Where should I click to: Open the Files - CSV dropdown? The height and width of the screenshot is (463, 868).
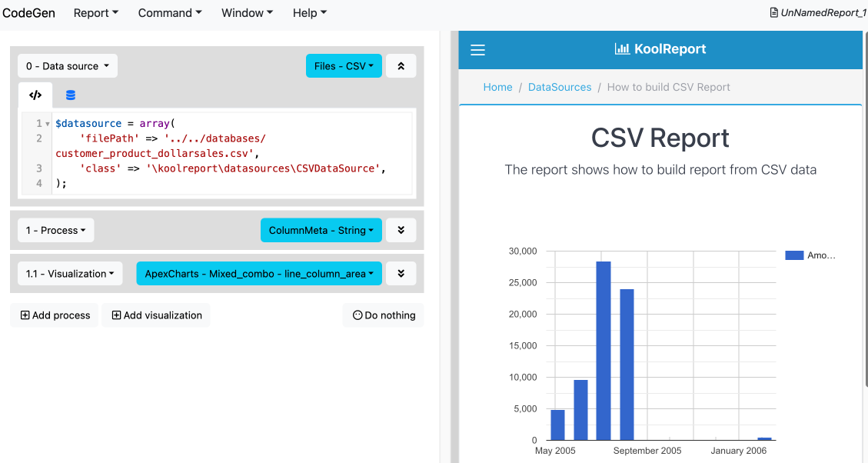(x=344, y=66)
